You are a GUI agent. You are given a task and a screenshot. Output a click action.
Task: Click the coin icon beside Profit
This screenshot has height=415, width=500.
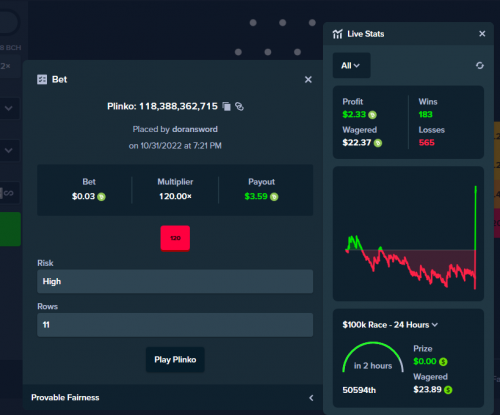click(x=372, y=115)
